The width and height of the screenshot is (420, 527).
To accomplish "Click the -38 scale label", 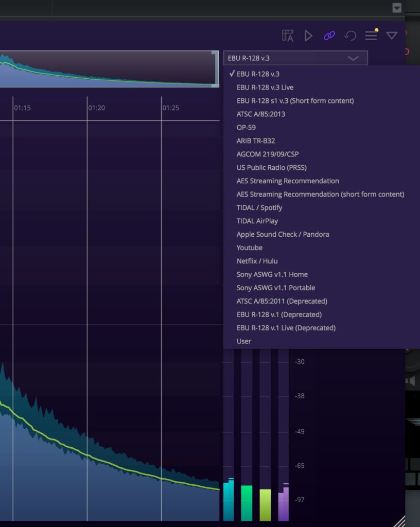I will click(x=300, y=396).
